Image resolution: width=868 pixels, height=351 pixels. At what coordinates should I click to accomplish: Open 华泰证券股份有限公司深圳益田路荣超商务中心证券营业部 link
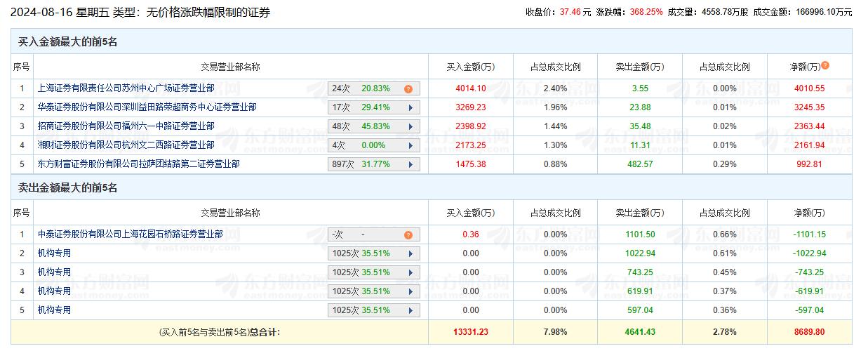(x=147, y=107)
